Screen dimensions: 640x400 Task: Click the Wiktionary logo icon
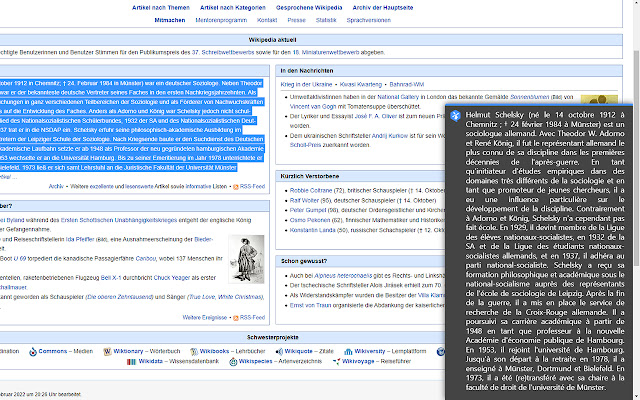tap(107, 351)
